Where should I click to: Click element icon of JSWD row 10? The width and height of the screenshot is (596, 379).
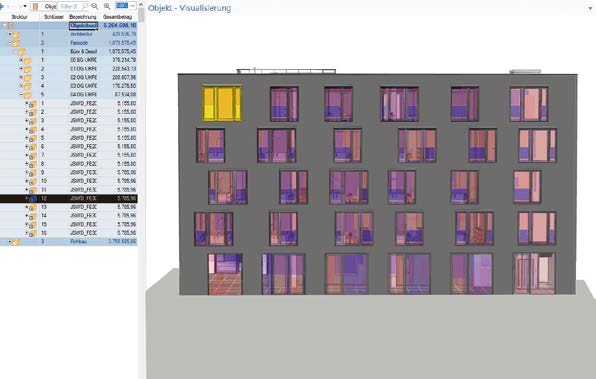click(33, 181)
